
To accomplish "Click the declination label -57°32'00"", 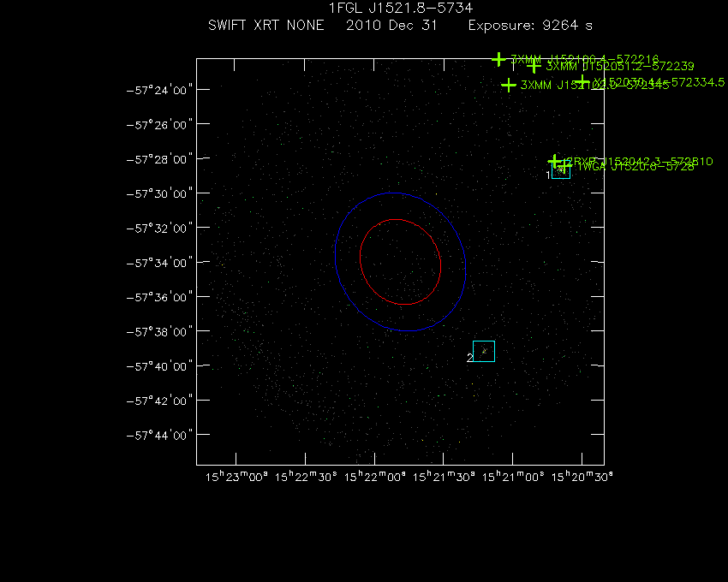I will click(x=159, y=229).
